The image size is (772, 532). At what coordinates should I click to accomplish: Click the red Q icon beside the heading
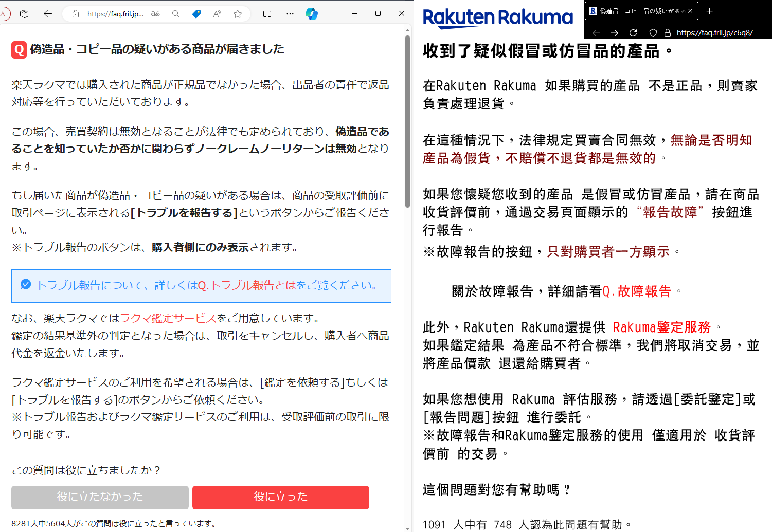(x=19, y=50)
